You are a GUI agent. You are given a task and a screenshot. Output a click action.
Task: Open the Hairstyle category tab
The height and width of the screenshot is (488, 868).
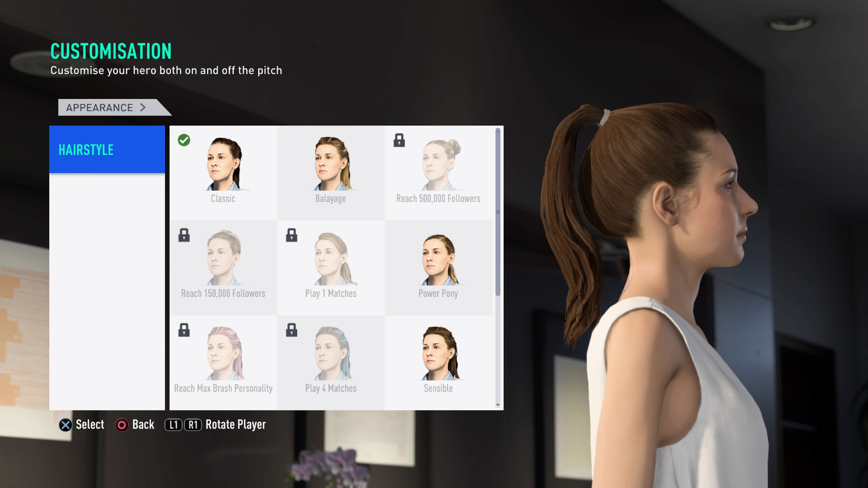pyautogui.click(x=107, y=150)
